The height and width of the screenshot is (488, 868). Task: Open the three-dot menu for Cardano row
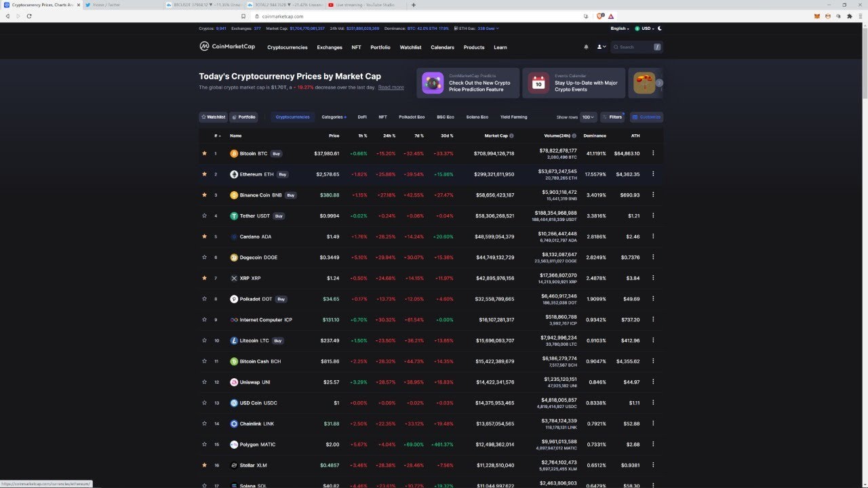click(x=653, y=237)
